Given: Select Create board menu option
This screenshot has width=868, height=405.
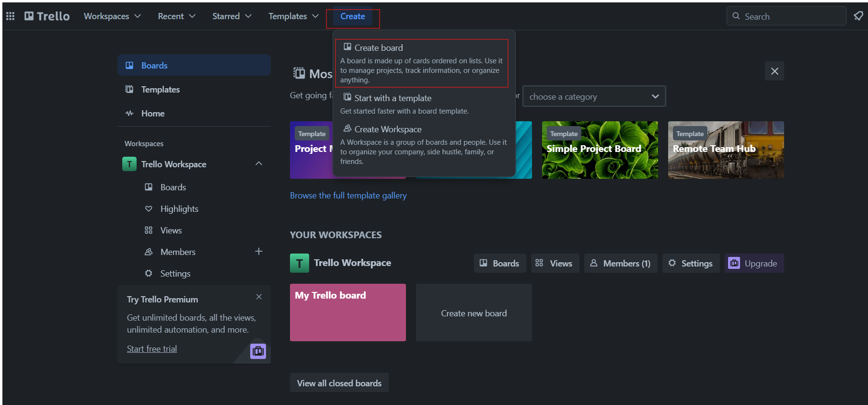Looking at the screenshot, I should [x=422, y=63].
